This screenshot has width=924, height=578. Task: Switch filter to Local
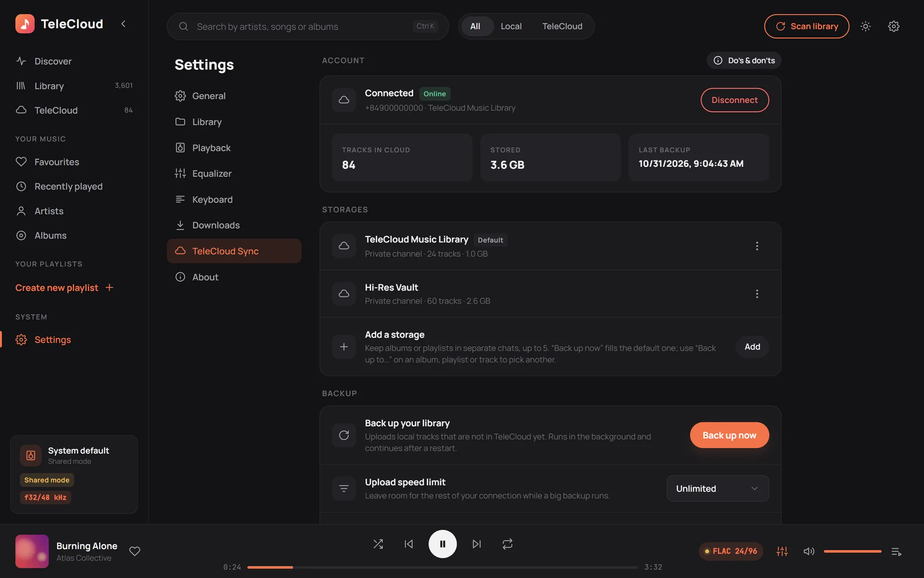tap(511, 26)
